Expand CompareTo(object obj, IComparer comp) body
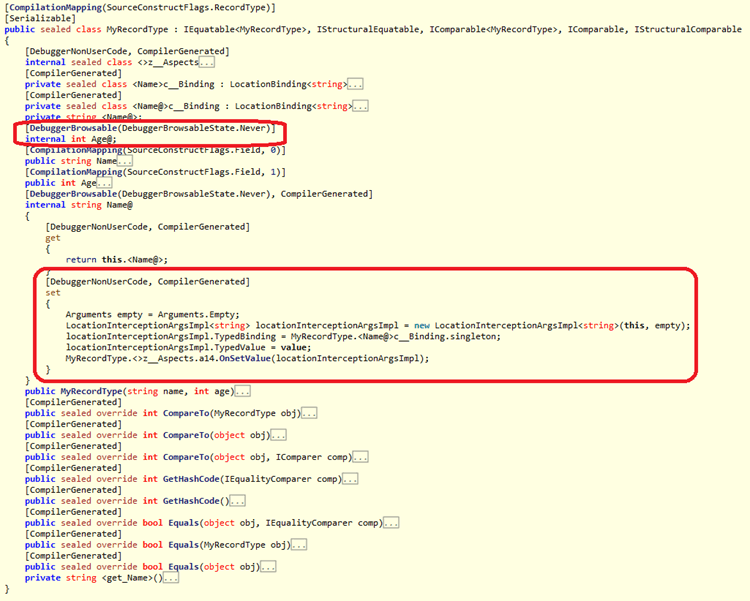Viewport: 750px width, 601px height. [360, 457]
